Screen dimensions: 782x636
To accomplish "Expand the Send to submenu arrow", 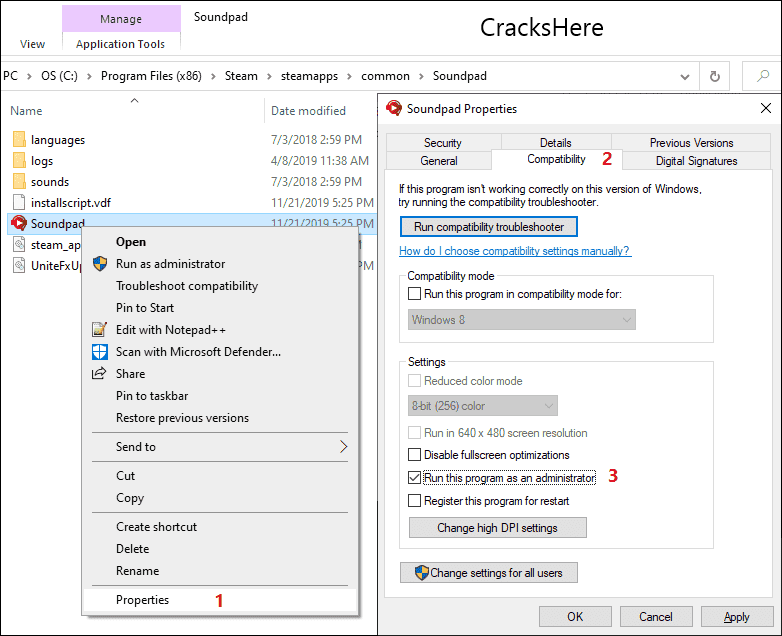I will click(x=343, y=446).
